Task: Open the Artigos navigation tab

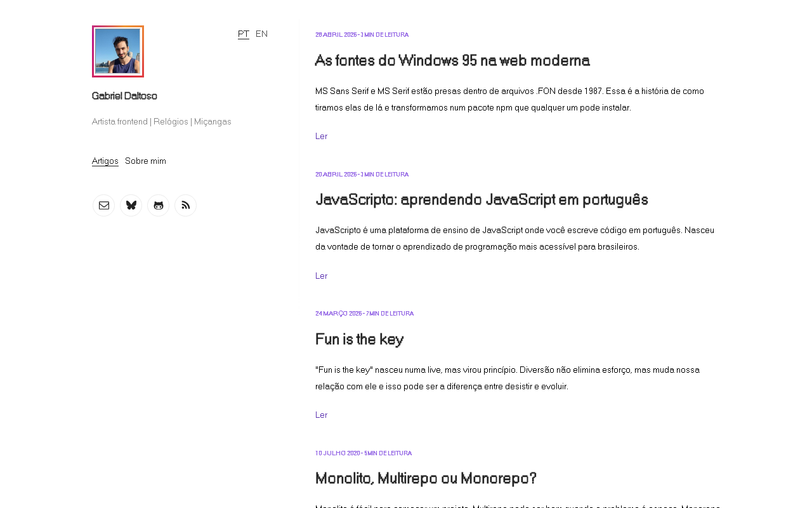Action: [x=105, y=161]
